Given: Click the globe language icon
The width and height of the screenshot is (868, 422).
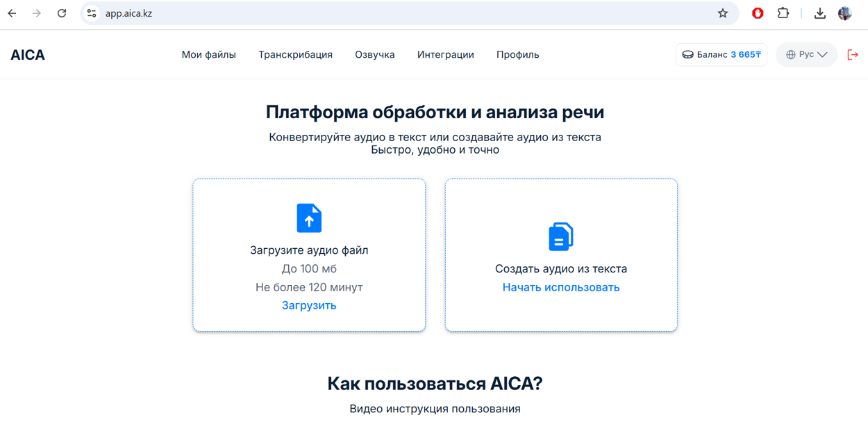Looking at the screenshot, I should pyautogui.click(x=790, y=55).
